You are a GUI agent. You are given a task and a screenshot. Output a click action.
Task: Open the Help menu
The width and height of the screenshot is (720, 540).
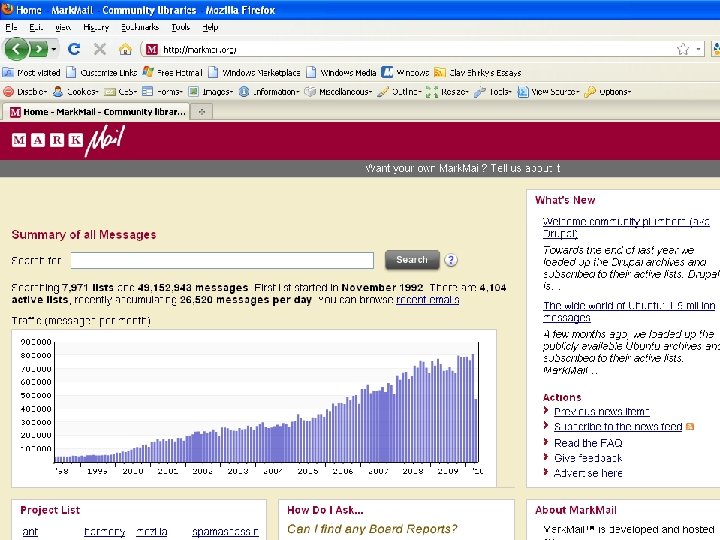pyautogui.click(x=210, y=28)
